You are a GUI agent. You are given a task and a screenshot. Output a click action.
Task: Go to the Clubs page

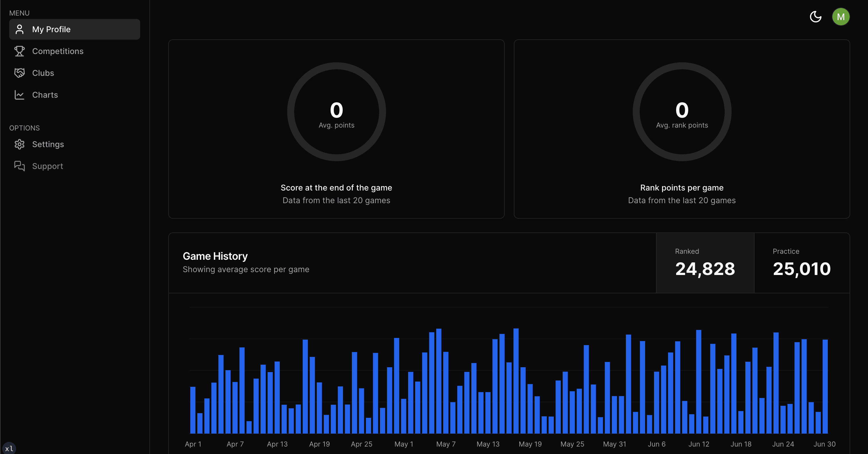pyautogui.click(x=43, y=73)
